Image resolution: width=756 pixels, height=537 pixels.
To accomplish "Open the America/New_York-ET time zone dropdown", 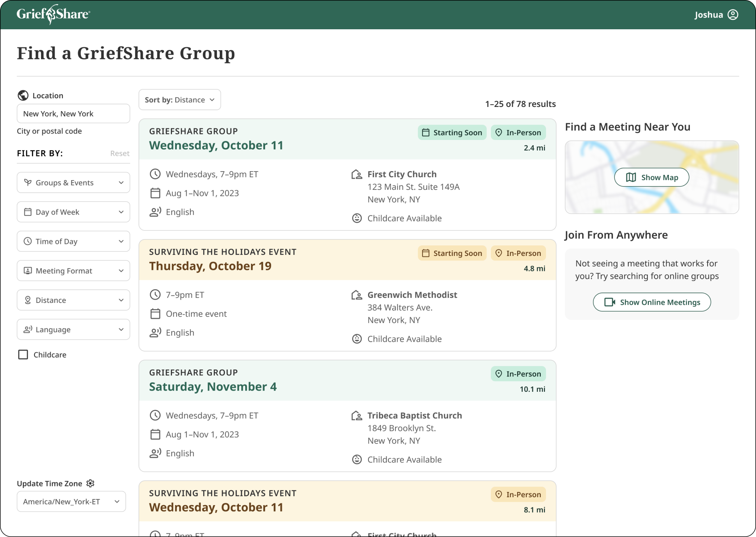I will tap(71, 502).
